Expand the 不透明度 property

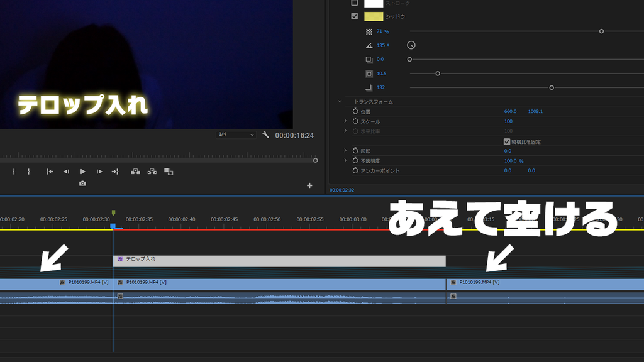pos(345,160)
